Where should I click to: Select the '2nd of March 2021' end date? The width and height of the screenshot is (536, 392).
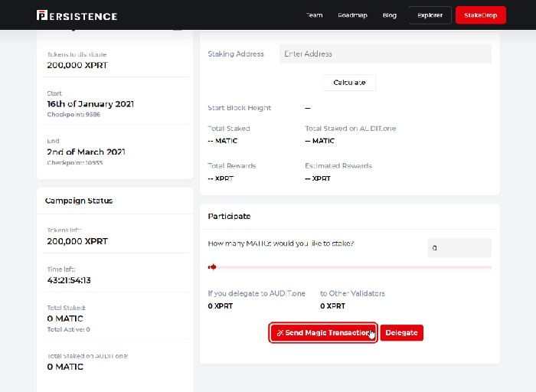click(86, 152)
